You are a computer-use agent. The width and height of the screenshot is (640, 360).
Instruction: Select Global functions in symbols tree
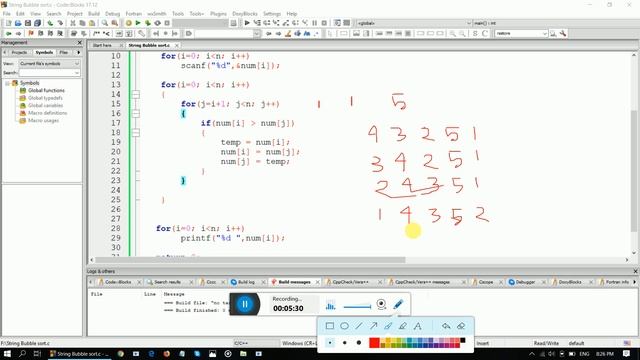(46, 90)
